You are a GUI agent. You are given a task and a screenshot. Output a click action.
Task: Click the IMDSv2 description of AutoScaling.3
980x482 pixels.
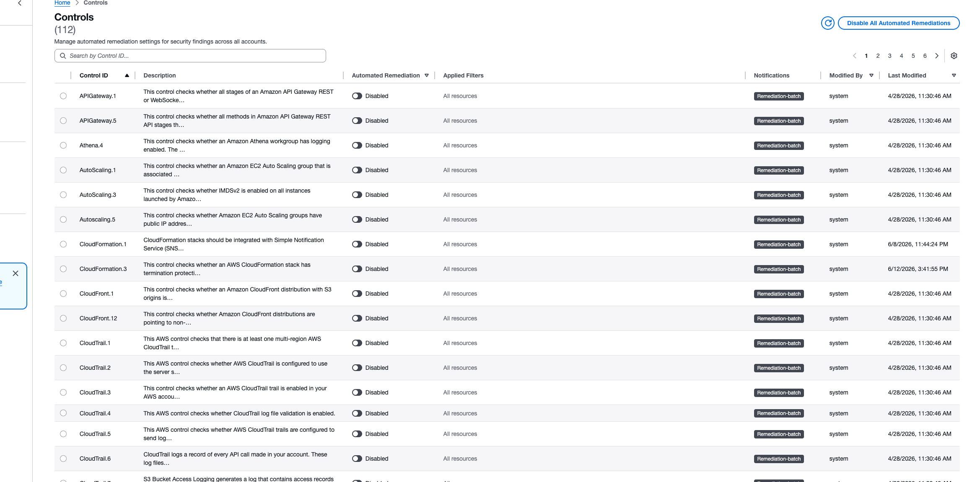click(x=227, y=195)
